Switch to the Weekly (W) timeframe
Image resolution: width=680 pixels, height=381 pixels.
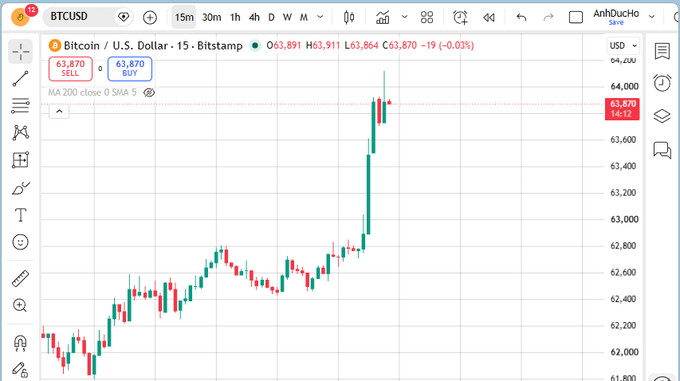coord(287,17)
